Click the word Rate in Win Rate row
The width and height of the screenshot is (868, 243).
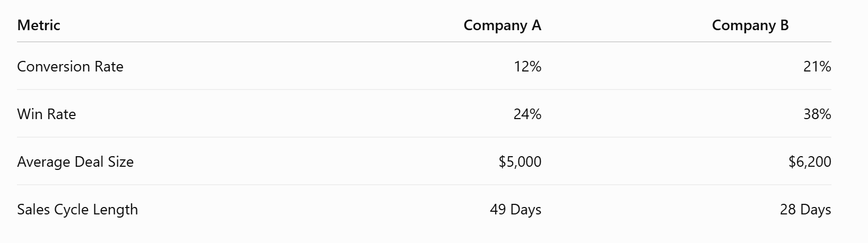62,114
